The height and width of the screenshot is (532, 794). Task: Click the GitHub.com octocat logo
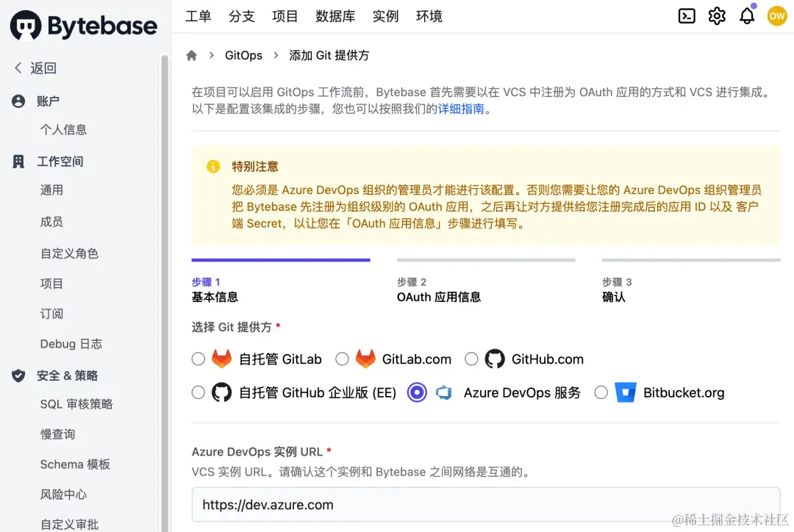(495, 359)
